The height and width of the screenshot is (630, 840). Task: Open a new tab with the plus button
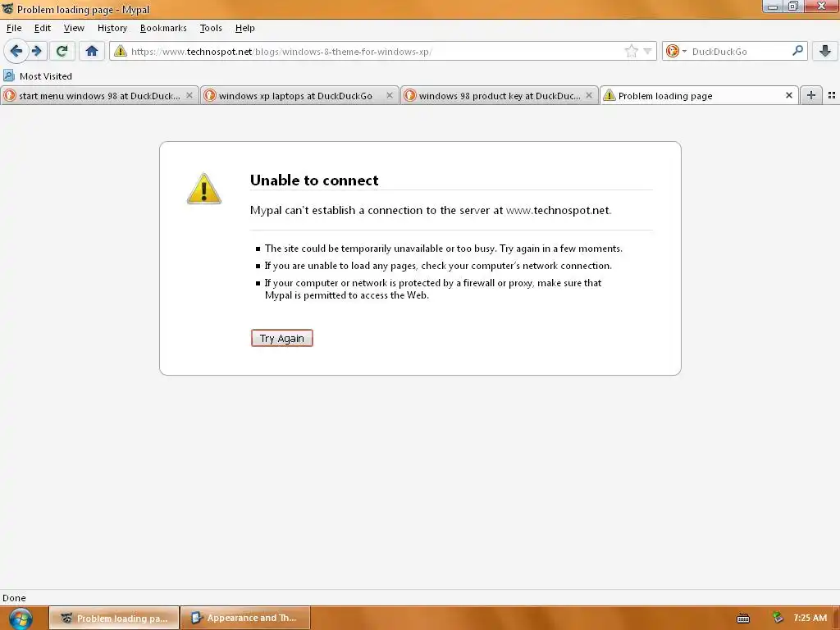[x=811, y=95]
